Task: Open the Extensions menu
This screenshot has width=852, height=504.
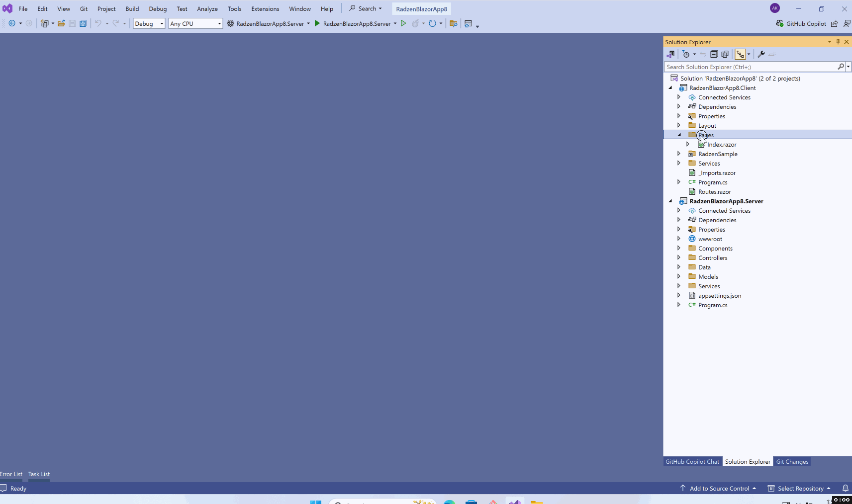Action: [265, 8]
